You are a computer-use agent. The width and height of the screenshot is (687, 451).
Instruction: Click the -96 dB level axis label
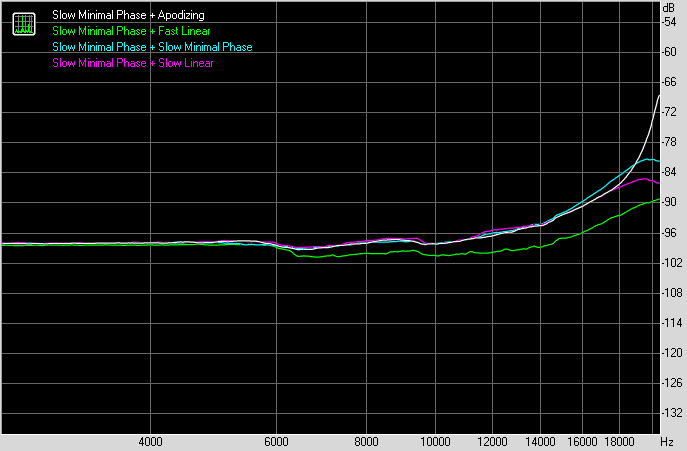[x=671, y=233]
